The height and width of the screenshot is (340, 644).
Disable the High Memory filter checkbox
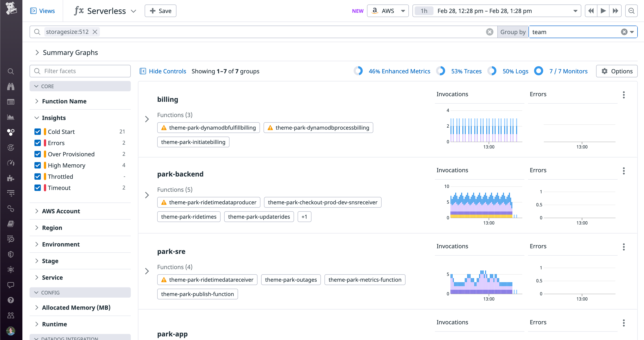click(37, 165)
